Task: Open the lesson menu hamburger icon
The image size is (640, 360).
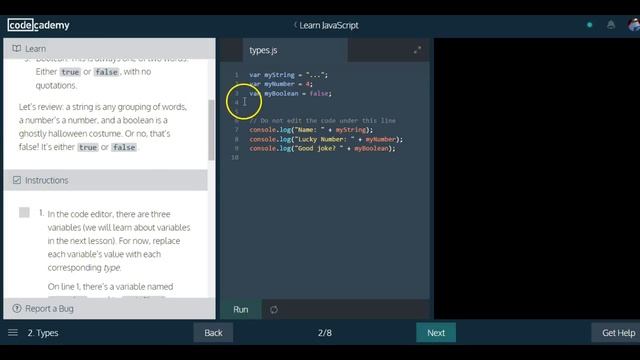Action: 13,333
